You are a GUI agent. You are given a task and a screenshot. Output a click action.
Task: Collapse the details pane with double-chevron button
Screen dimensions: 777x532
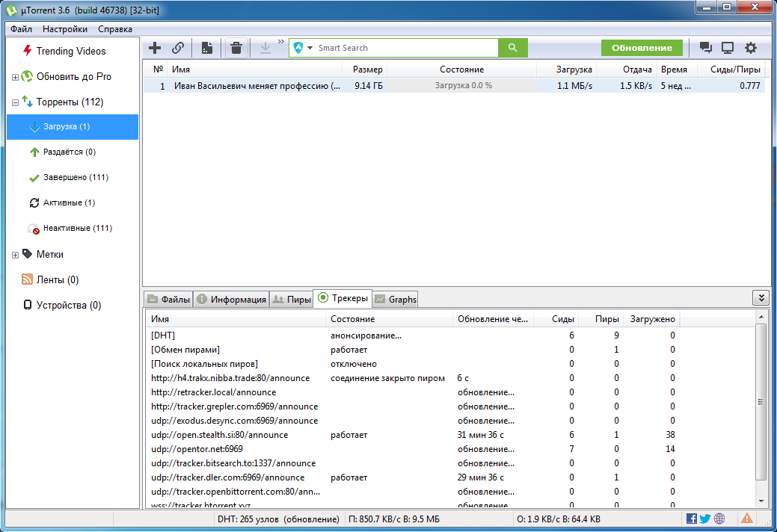coord(761,298)
